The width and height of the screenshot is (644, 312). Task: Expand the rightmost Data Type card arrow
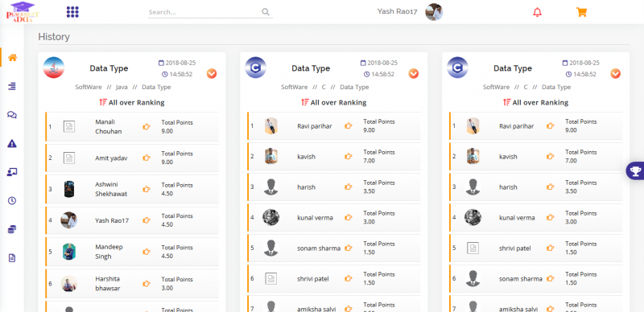click(x=615, y=73)
